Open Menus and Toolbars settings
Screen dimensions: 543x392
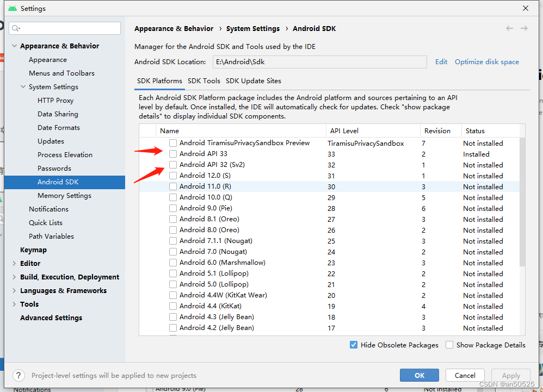pyautogui.click(x=61, y=73)
